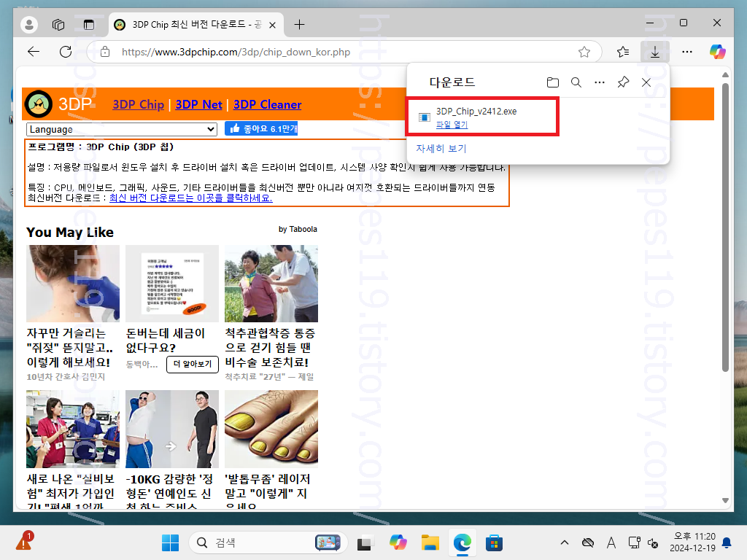Open the 3DP Cleaner header link
747x560 pixels.
[x=267, y=104]
